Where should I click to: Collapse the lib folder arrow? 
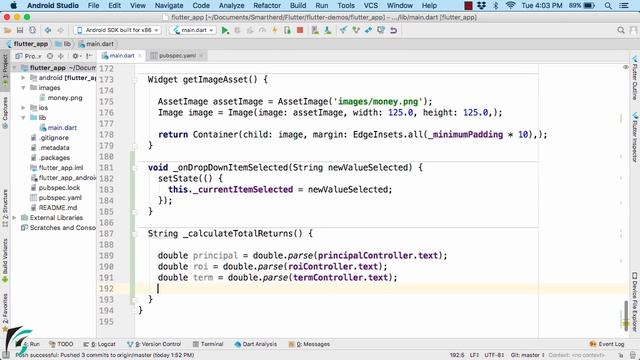pos(23,118)
